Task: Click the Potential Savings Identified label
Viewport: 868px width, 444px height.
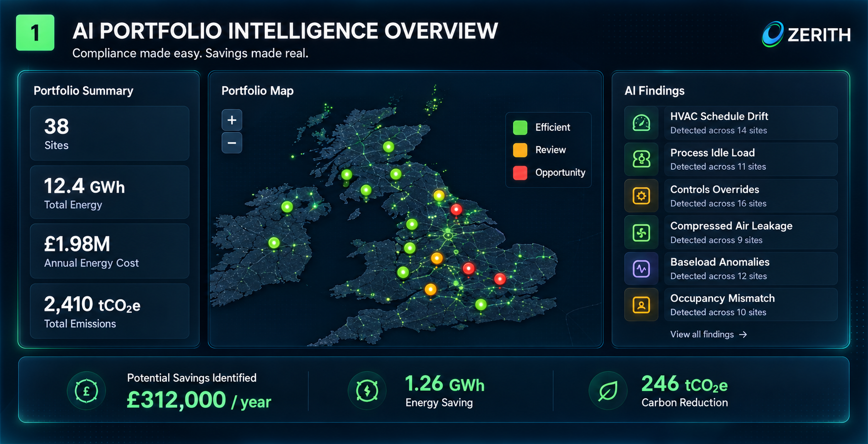Action: [192, 378]
